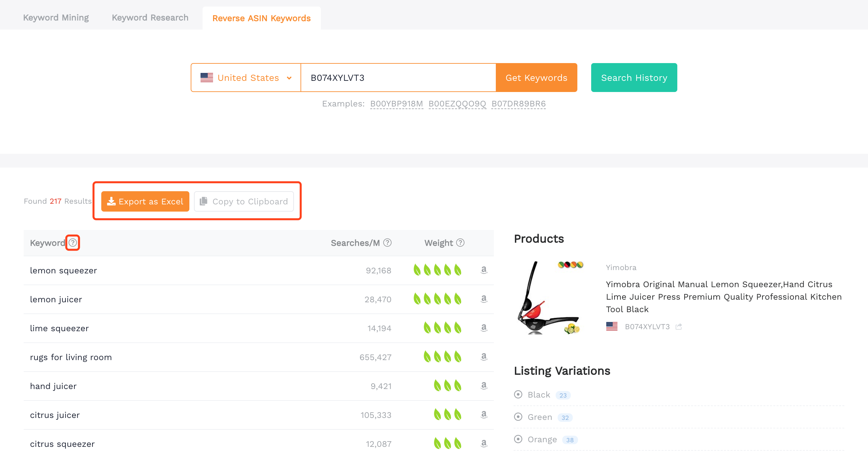This screenshot has height=458, width=868.
Task: Open Amazon link for rugs for living room
Action: pos(484,357)
